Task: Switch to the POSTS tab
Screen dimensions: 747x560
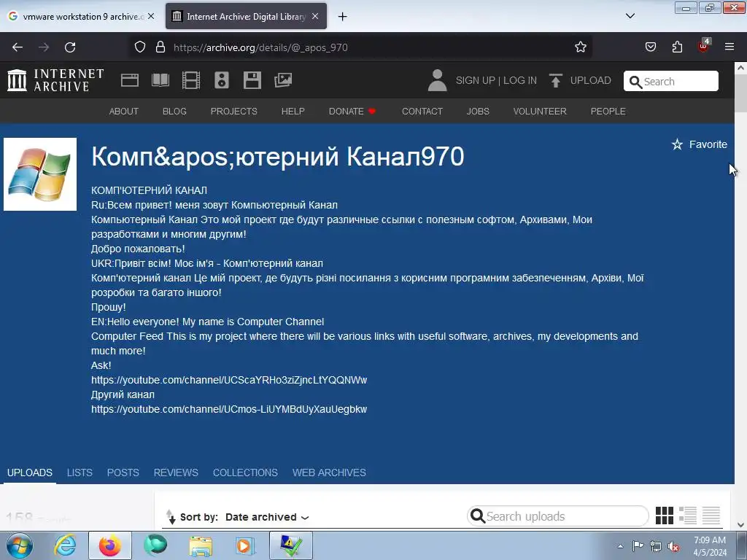Action: click(x=123, y=472)
